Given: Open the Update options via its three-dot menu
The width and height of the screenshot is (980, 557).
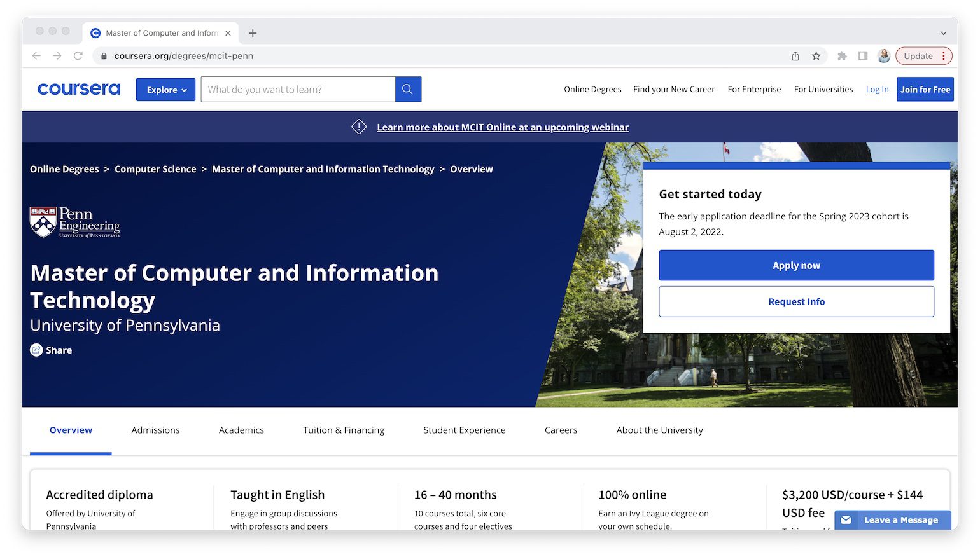Looking at the screenshot, I should (944, 55).
